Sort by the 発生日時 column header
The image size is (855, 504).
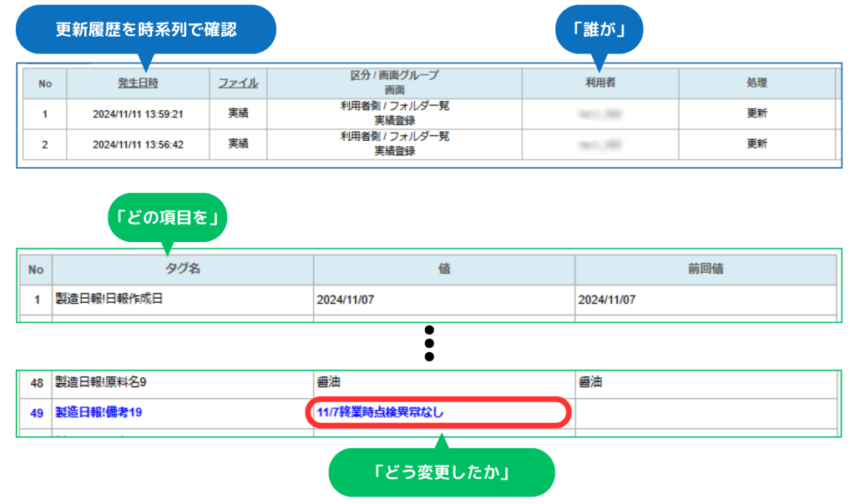(138, 83)
